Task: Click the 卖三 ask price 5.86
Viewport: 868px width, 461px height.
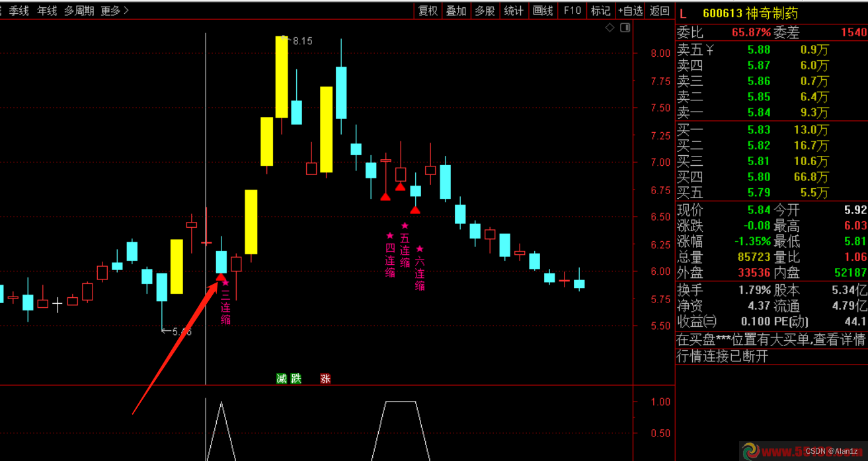Action: coord(759,81)
